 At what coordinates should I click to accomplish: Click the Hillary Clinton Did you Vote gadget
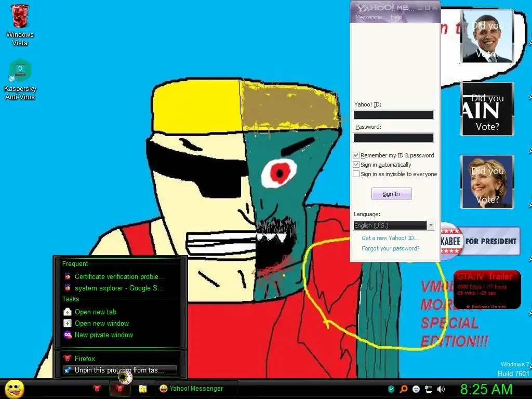point(487,181)
